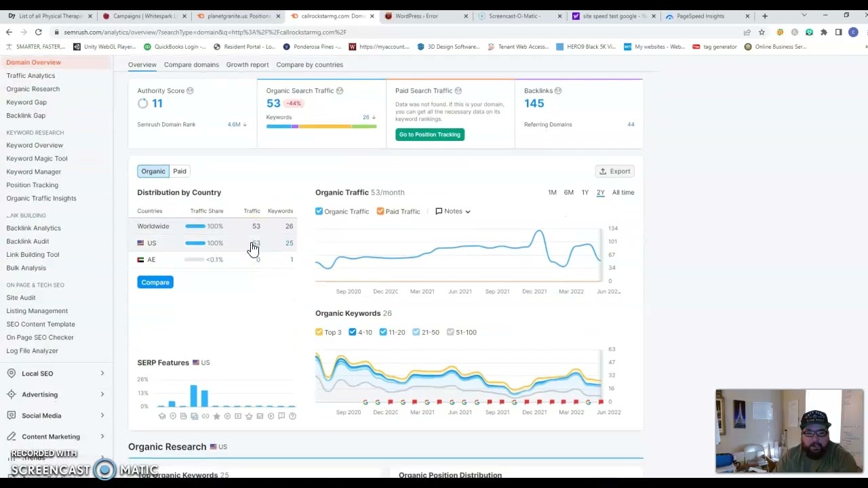The width and height of the screenshot is (868, 488).
Task: Select the star reviews SERP feature icon
Action: (216, 415)
